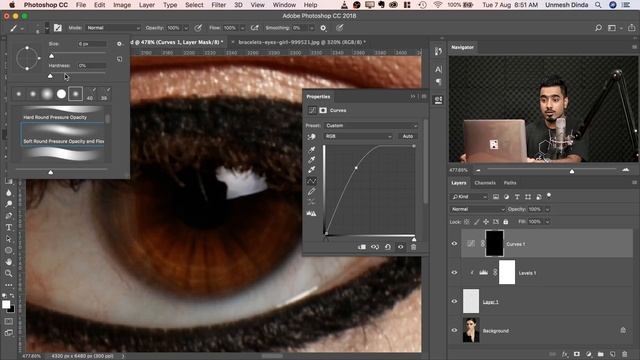
Task: Create a new layer
Action: (613, 354)
